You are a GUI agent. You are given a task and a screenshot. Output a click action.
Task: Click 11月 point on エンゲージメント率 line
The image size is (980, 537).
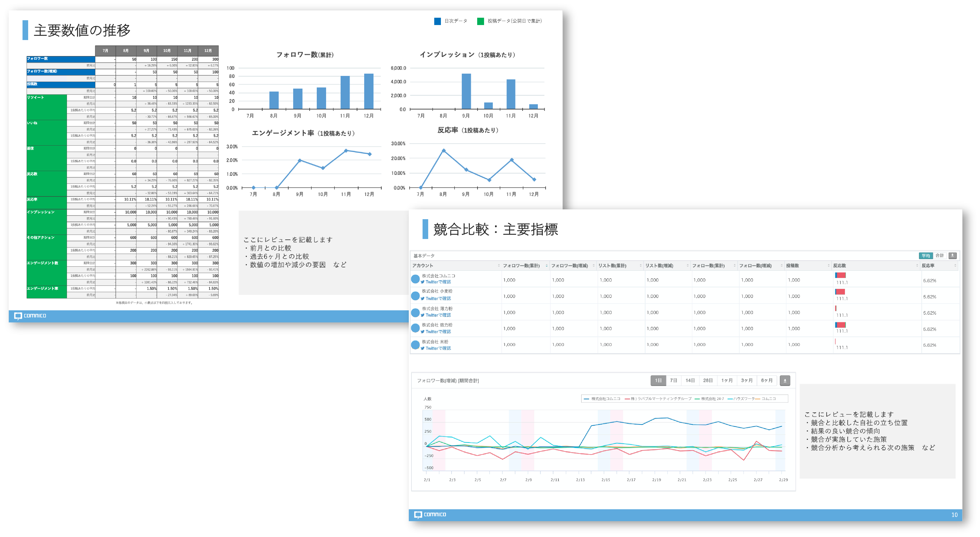coord(346,151)
